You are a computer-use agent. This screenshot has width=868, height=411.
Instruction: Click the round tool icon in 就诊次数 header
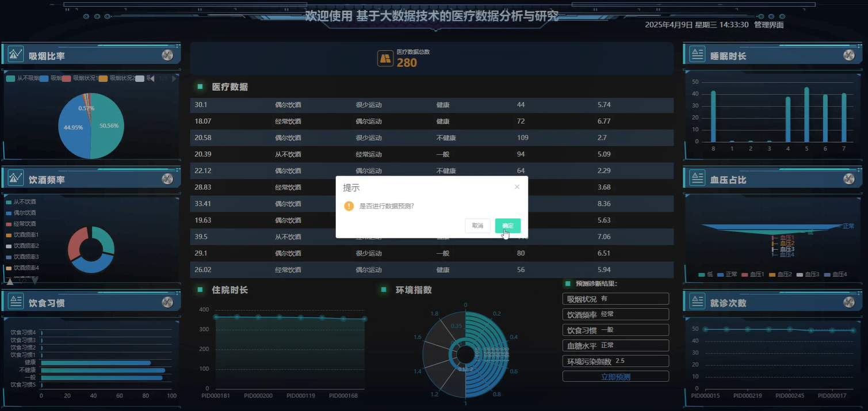pyautogui.click(x=849, y=302)
